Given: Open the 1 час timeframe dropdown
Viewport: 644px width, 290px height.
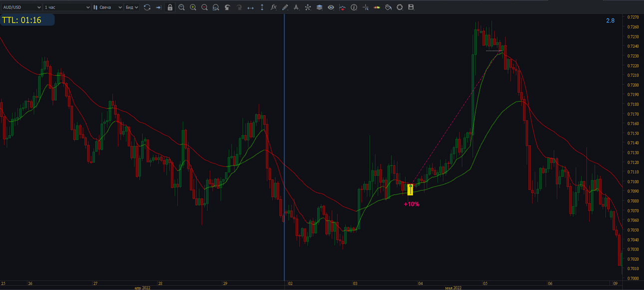Looking at the screenshot, I should point(67,7).
